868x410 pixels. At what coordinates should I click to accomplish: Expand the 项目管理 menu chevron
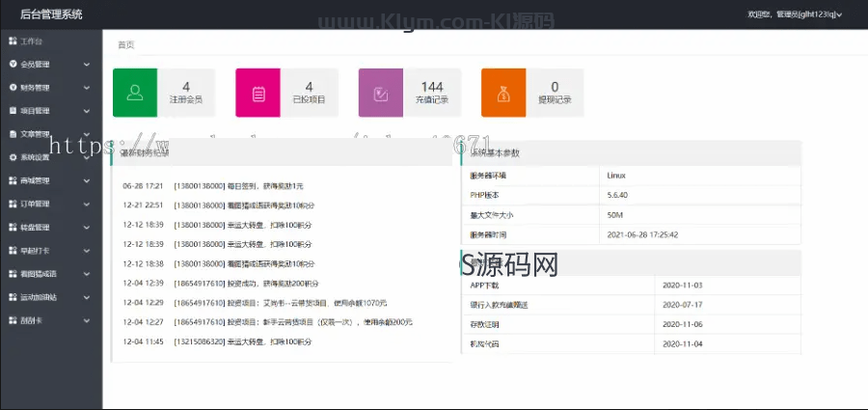(x=87, y=111)
